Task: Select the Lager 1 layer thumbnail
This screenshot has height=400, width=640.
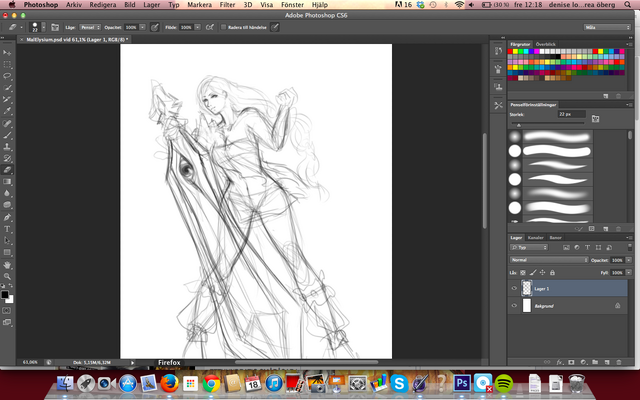Action: [x=527, y=288]
